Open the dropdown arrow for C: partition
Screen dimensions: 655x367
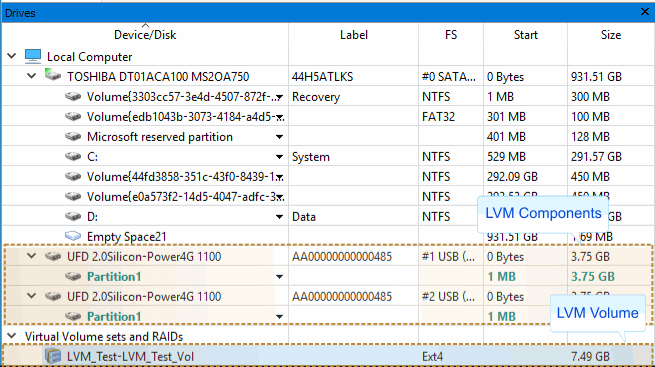tap(279, 157)
